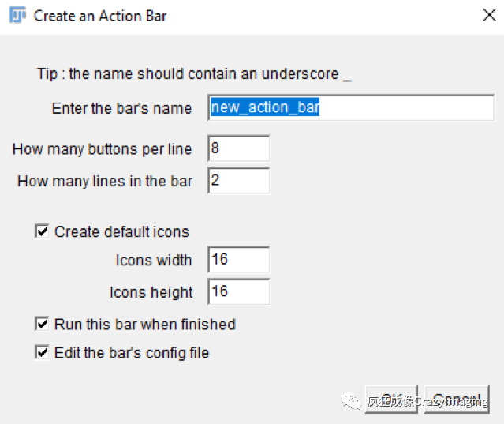Click the underscore tip message text
This screenshot has height=424, width=504.
194,73
